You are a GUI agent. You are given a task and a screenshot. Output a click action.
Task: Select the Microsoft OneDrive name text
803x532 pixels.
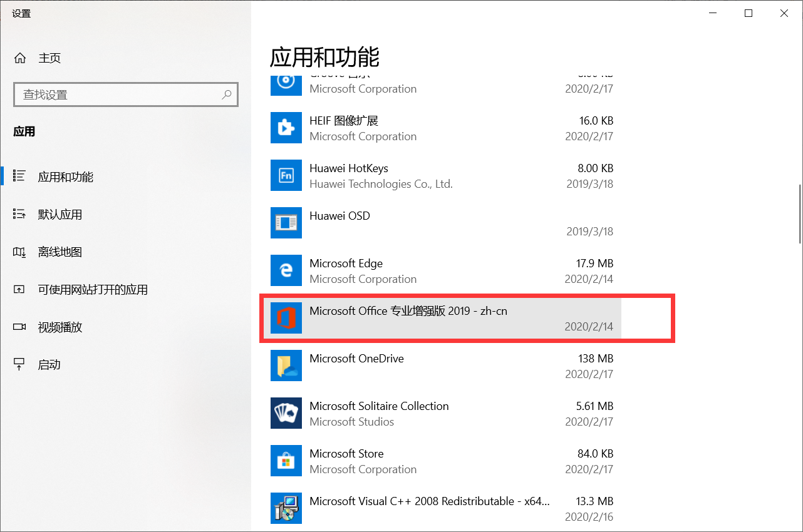(356, 359)
